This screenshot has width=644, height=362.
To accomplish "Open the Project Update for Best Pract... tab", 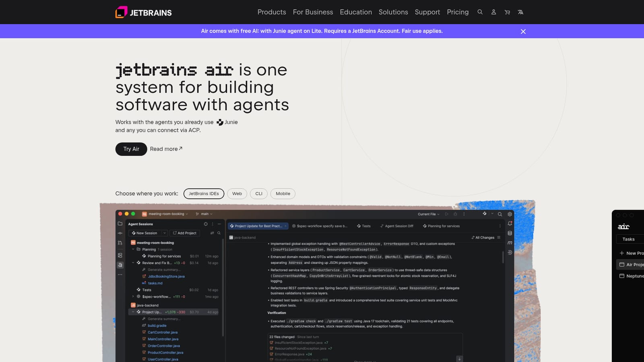I will [x=258, y=226].
